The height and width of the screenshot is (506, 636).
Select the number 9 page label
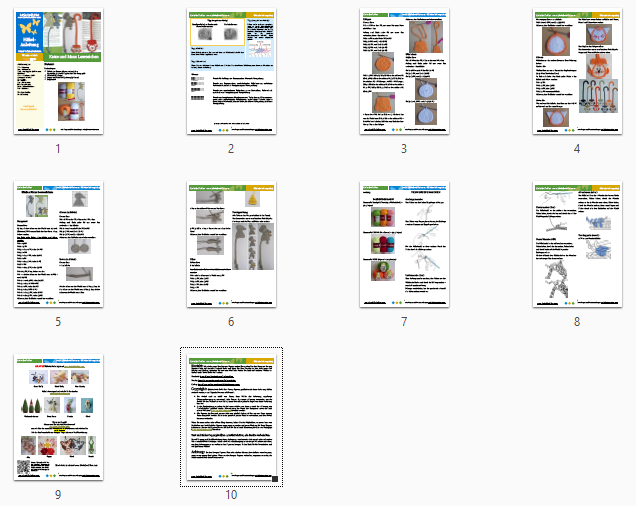pyautogui.click(x=58, y=494)
